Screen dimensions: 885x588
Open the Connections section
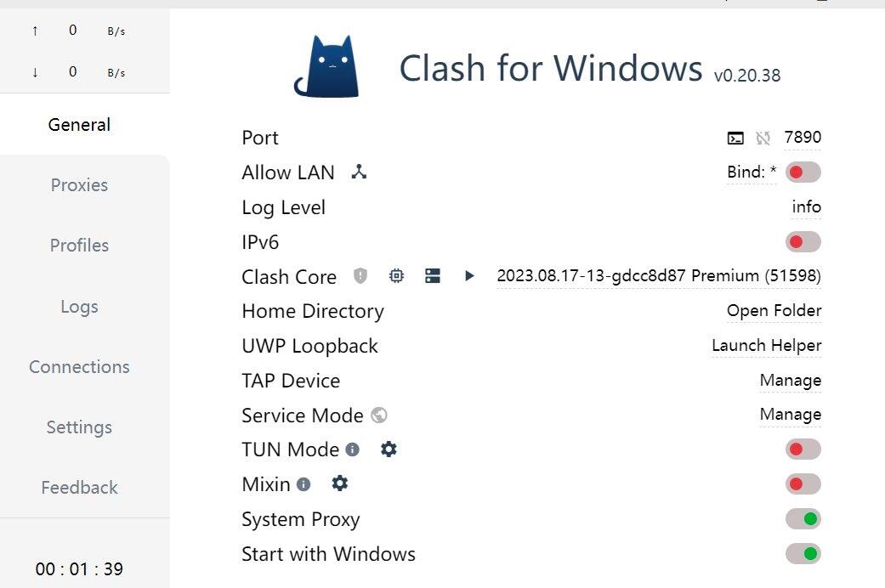click(x=79, y=366)
